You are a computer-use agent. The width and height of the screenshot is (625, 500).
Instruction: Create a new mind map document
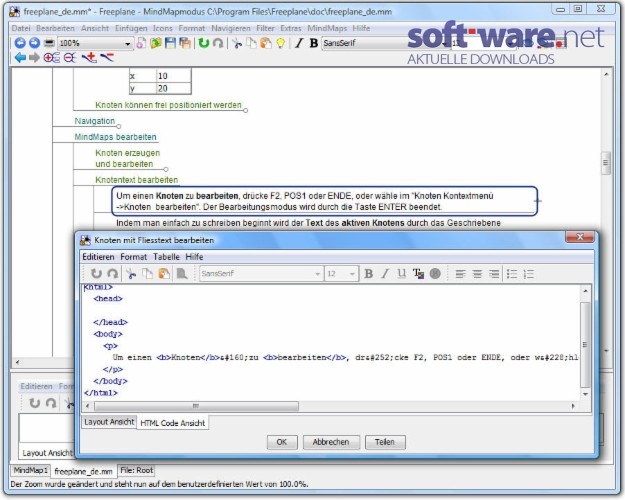click(x=141, y=43)
